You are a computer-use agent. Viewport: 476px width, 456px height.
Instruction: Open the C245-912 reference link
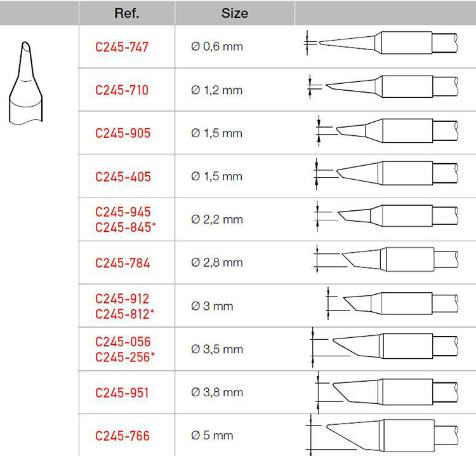point(122,298)
